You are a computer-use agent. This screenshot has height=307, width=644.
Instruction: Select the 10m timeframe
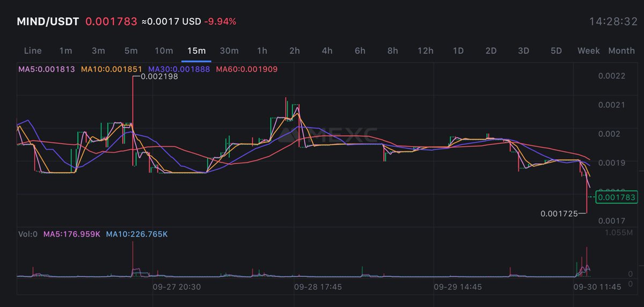point(164,50)
